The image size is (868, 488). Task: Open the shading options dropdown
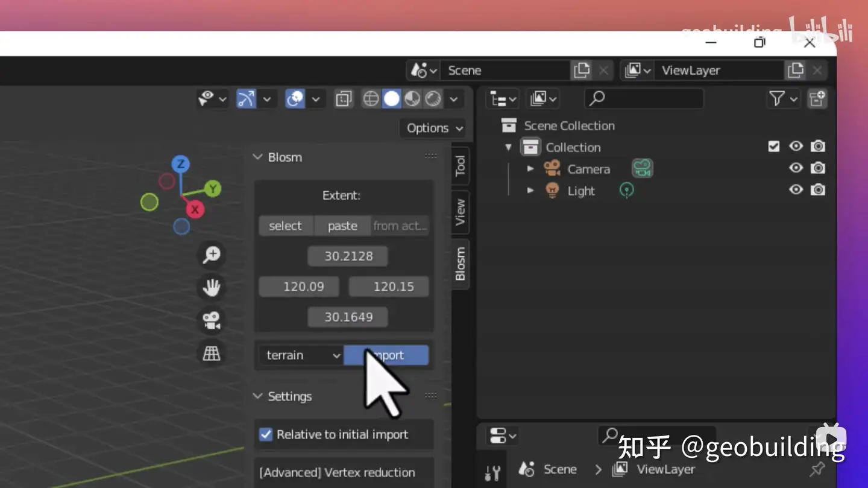(x=454, y=98)
